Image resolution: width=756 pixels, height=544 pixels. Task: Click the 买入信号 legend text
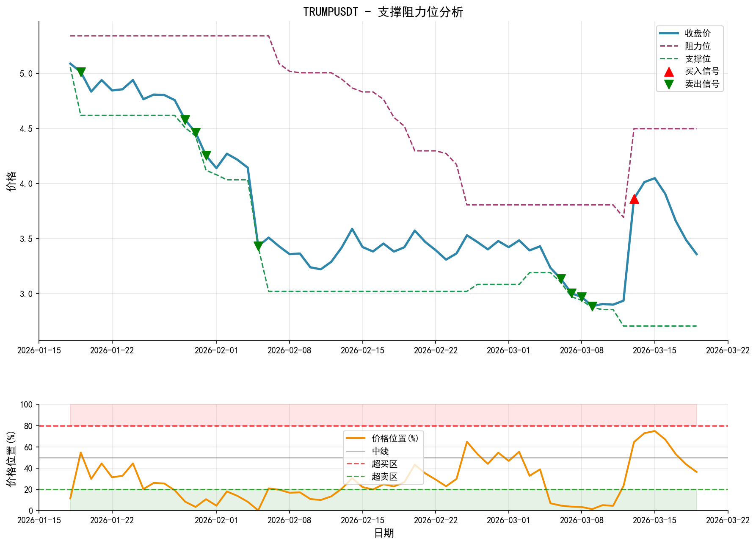pyautogui.click(x=702, y=72)
